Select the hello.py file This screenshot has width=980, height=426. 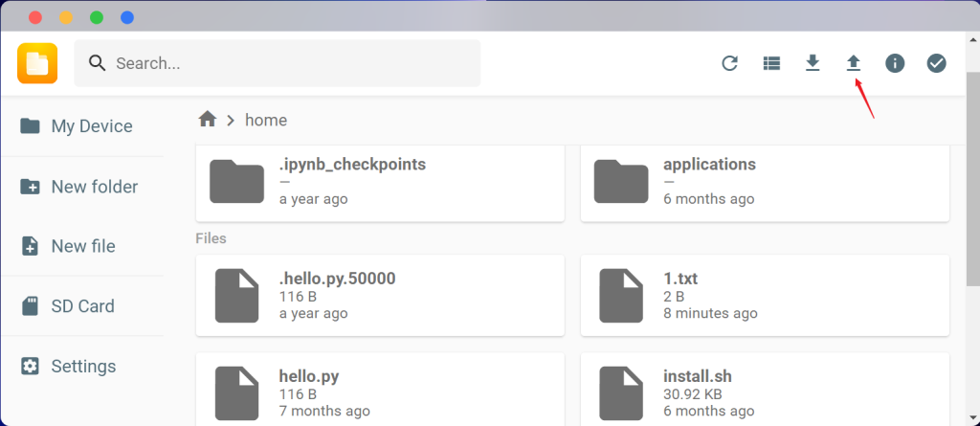pyautogui.click(x=380, y=392)
